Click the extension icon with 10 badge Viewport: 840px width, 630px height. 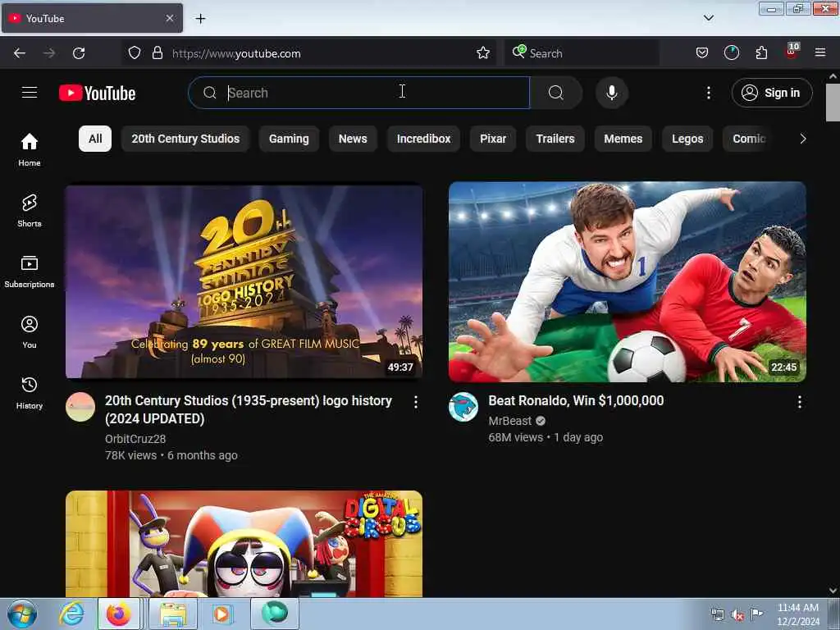(792, 52)
